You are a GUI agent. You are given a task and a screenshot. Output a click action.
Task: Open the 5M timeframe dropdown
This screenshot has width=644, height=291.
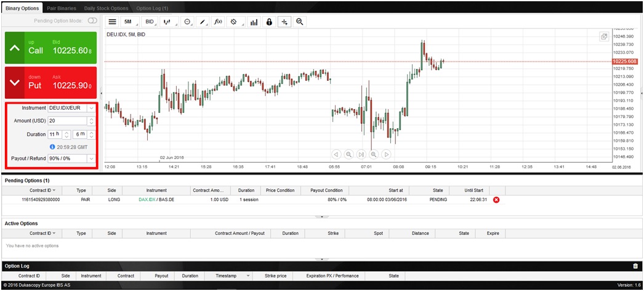click(x=131, y=22)
